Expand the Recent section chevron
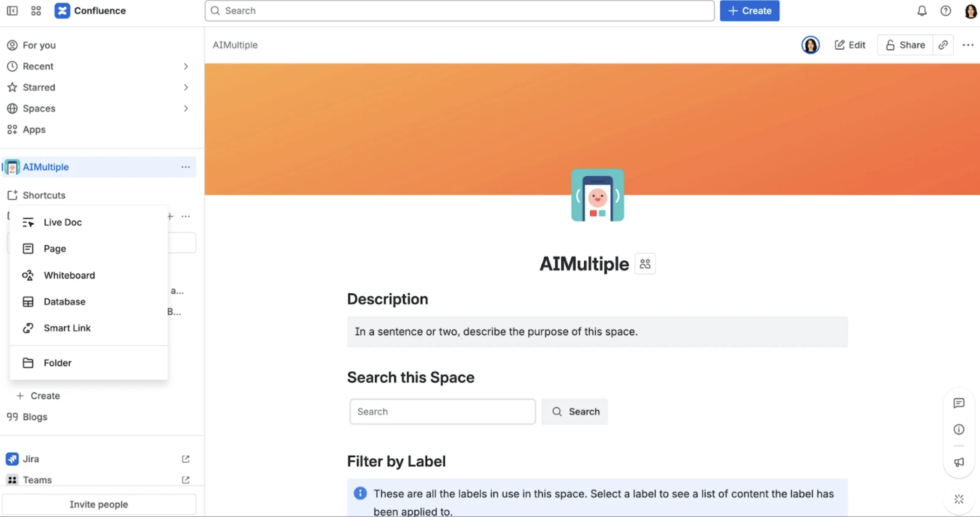This screenshot has height=517, width=980. [186, 66]
